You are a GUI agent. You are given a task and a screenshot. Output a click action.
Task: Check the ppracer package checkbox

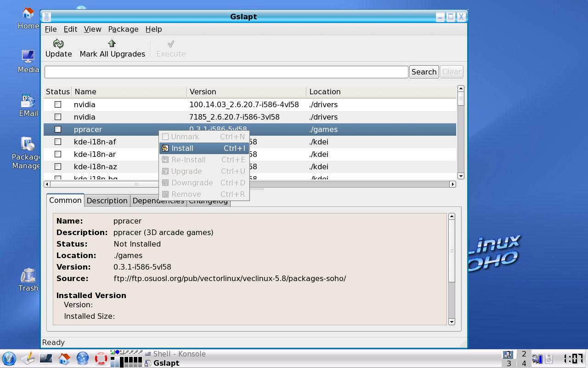[x=58, y=129]
